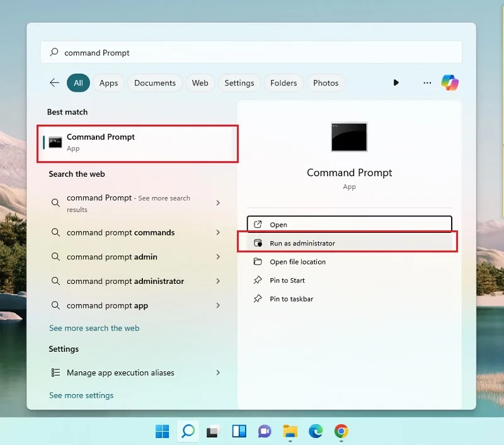Screen dimensions: 504x445
Task: Launch Google Chrome from the taskbar
Action: 341,431
